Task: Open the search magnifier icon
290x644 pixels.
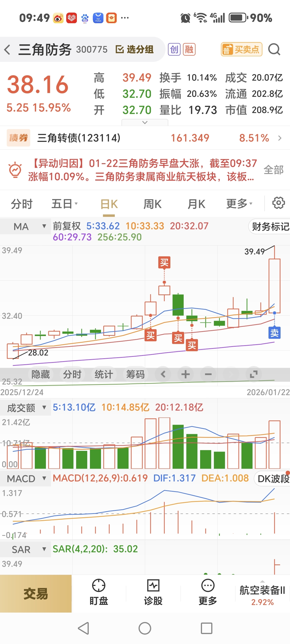Action: point(274,49)
